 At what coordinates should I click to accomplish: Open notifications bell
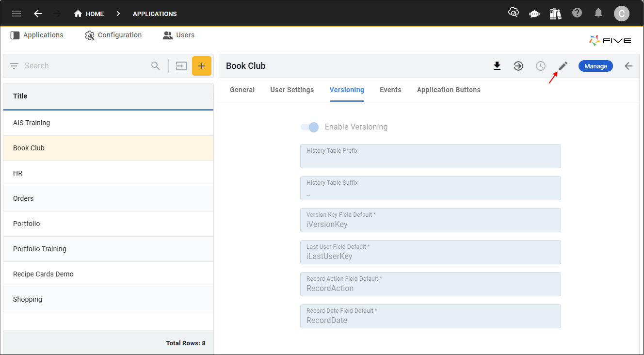(x=599, y=13)
